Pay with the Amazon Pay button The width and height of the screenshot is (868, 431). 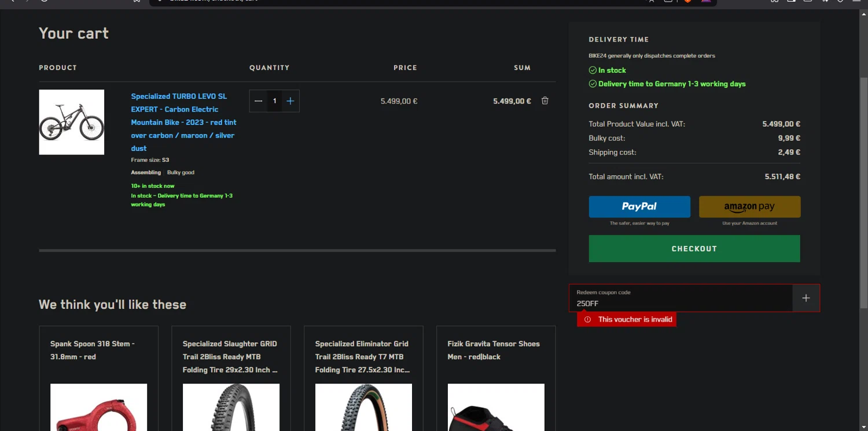[749, 207]
